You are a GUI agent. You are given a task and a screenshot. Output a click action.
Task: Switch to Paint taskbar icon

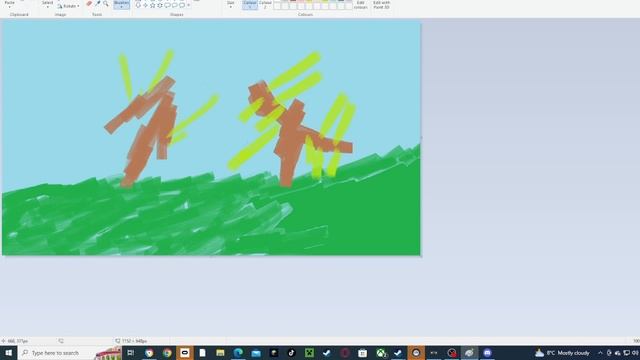[x=469, y=353]
